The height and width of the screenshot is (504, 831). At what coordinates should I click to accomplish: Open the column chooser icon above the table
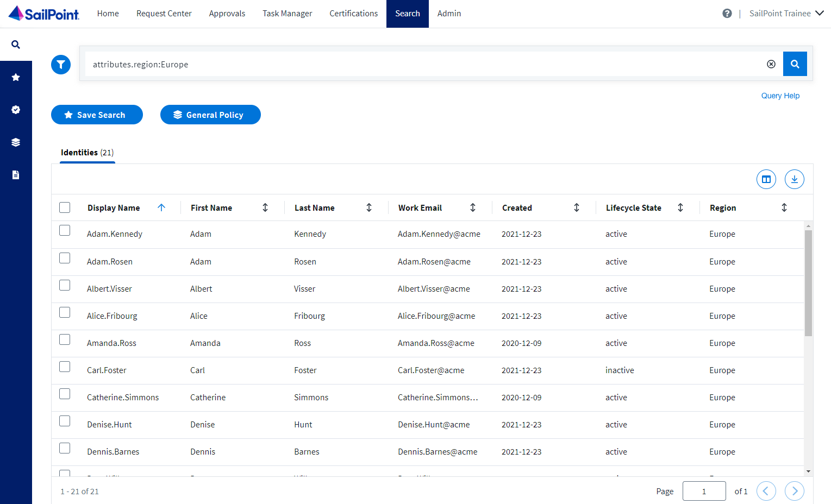[766, 179]
